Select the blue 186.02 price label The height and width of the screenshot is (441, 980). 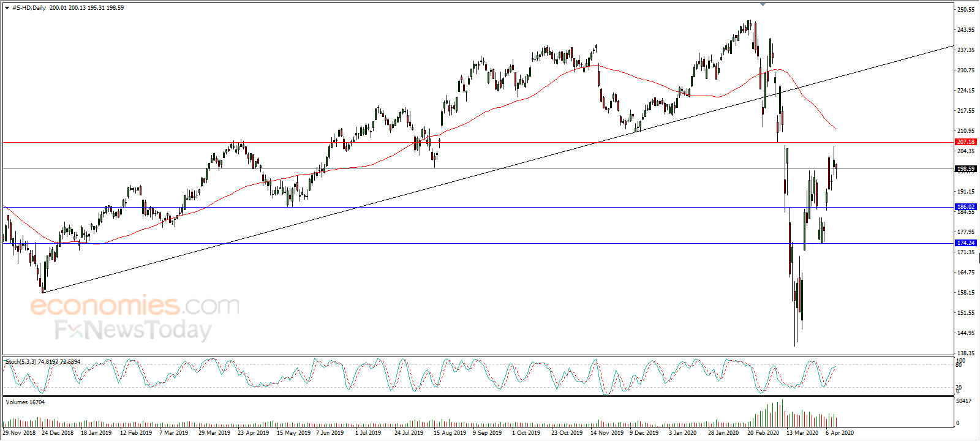point(966,207)
